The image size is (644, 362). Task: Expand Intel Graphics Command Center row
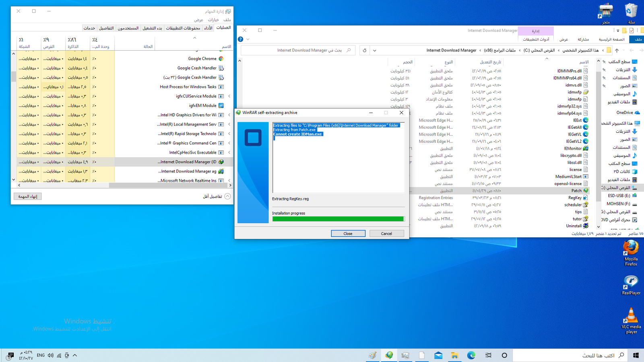[x=229, y=143]
